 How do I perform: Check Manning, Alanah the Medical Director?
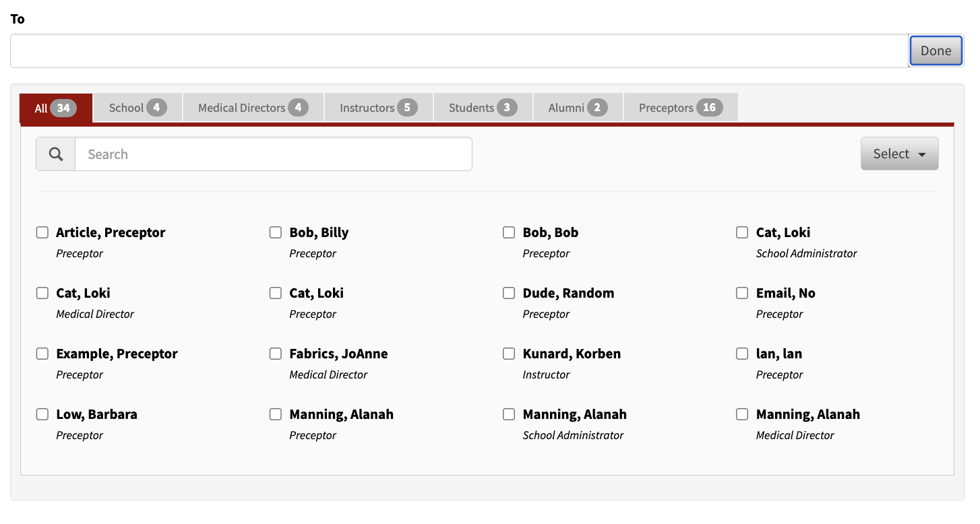[742, 414]
